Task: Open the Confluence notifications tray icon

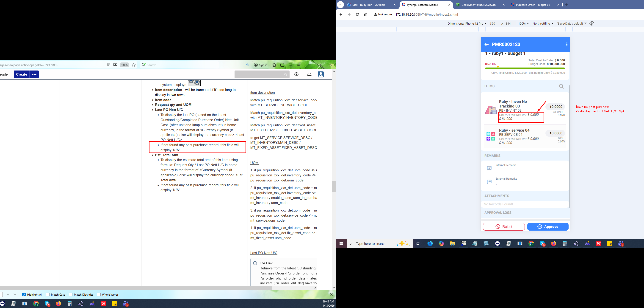Action: point(309,74)
